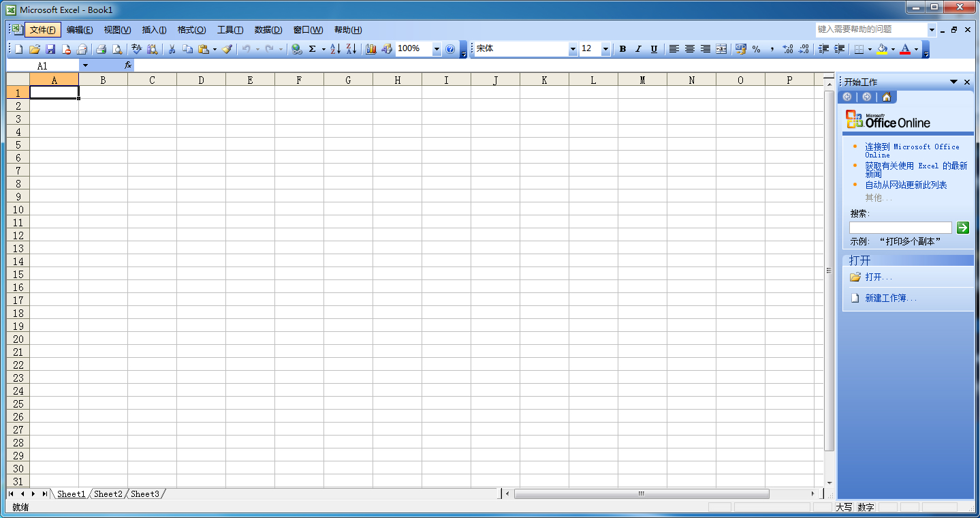The image size is (980, 518).
Task: Switch to the Sheet2 tab
Action: tap(108, 494)
